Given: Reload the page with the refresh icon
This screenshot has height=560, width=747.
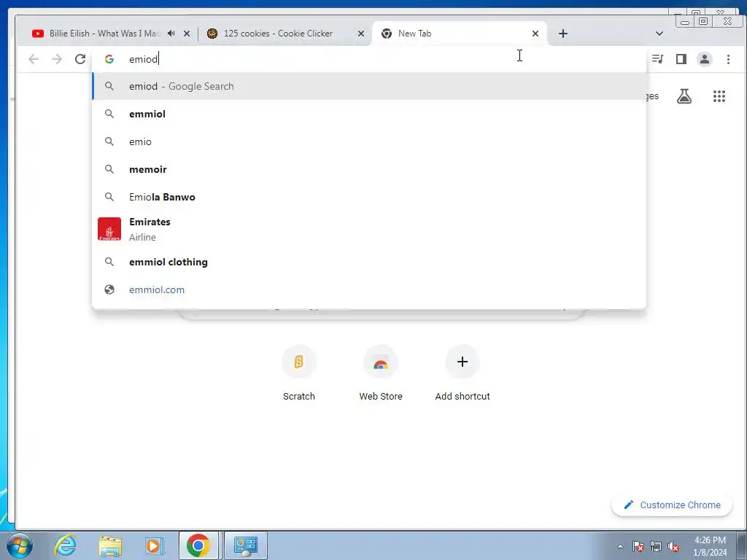Looking at the screenshot, I should click(80, 59).
